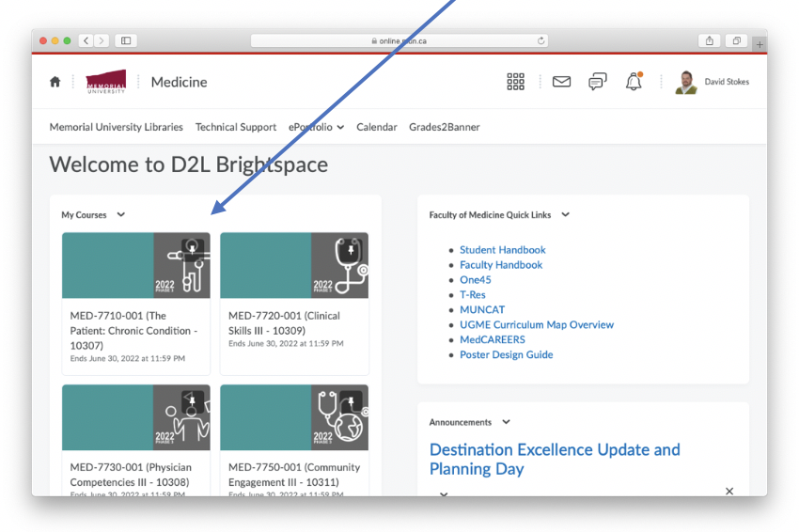Unpin the MED-7710-001 course pin icon
The width and height of the screenshot is (799, 532).
[192, 250]
